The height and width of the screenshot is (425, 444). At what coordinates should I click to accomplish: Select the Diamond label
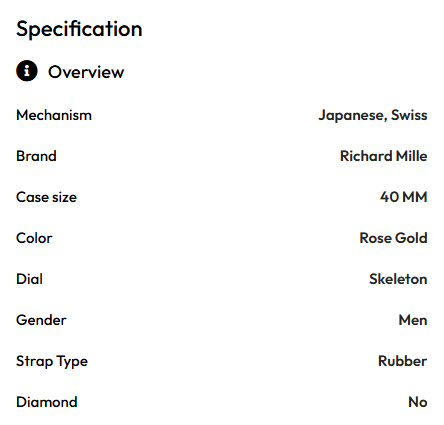point(47,402)
